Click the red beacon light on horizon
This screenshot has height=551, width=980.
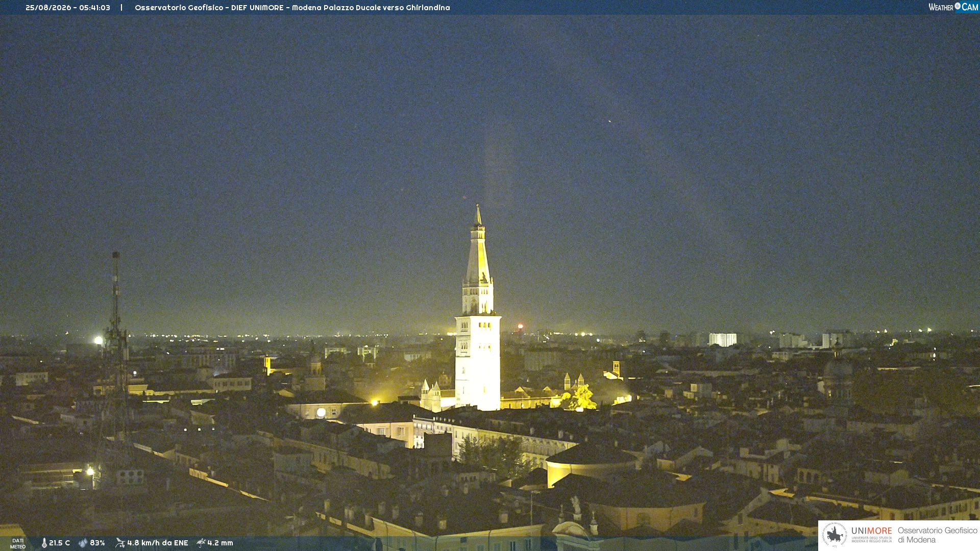pyautogui.click(x=520, y=326)
